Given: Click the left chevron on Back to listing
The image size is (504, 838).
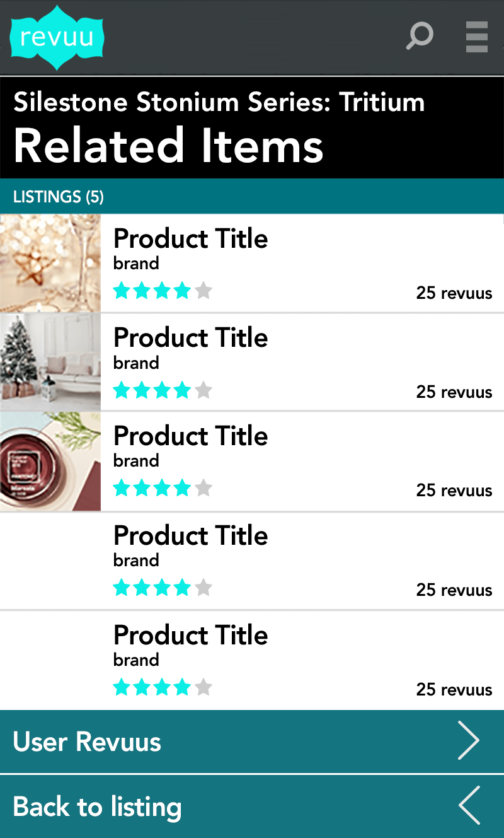Looking at the screenshot, I should point(469,805).
